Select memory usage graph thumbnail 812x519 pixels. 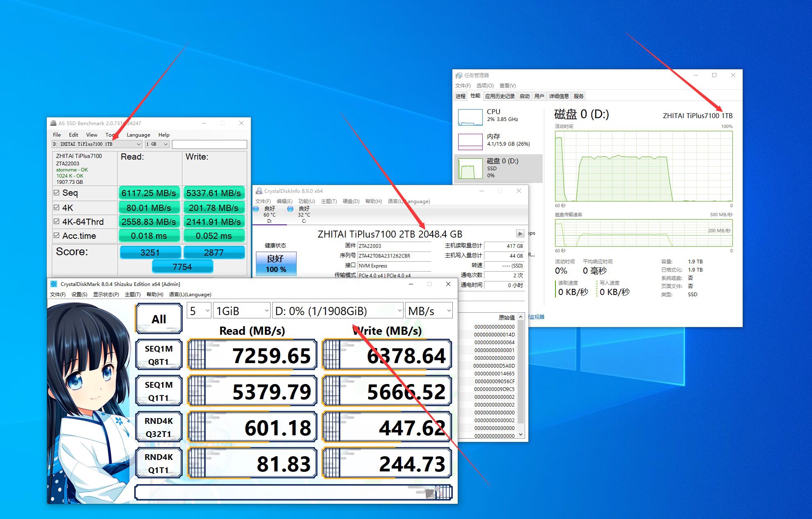(x=470, y=142)
